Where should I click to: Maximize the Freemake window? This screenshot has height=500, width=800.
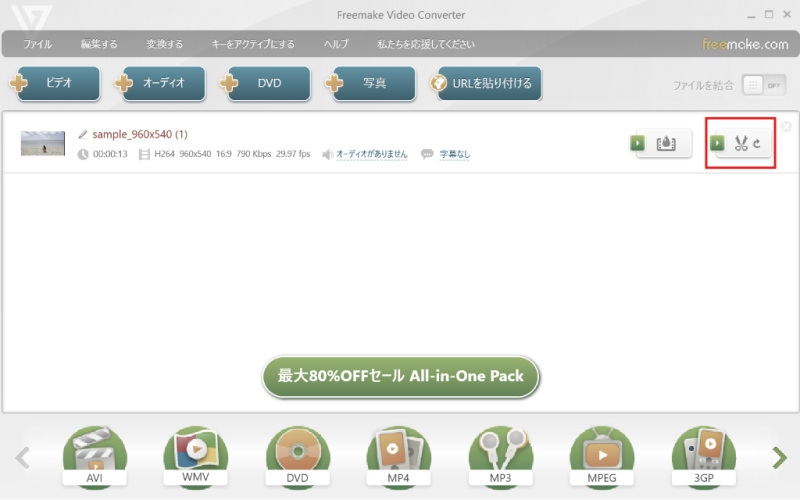769,15
